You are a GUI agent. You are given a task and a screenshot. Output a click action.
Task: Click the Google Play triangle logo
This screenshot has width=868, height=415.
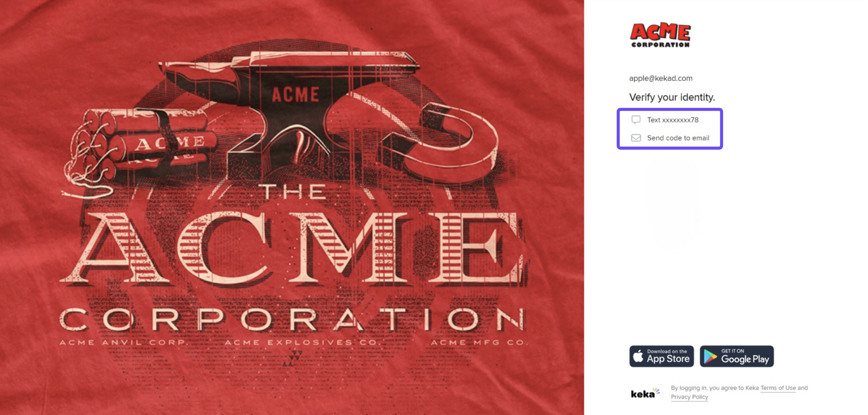tap(710, 357)
